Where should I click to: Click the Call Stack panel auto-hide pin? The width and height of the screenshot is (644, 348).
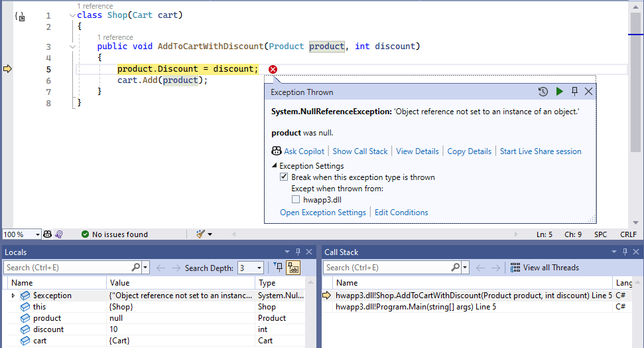625,252
